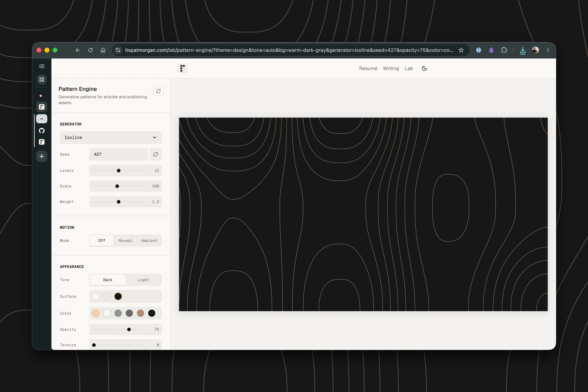588x392 pixels.
Task: Click the site logo in the header
Action: (x=183, y=68)
